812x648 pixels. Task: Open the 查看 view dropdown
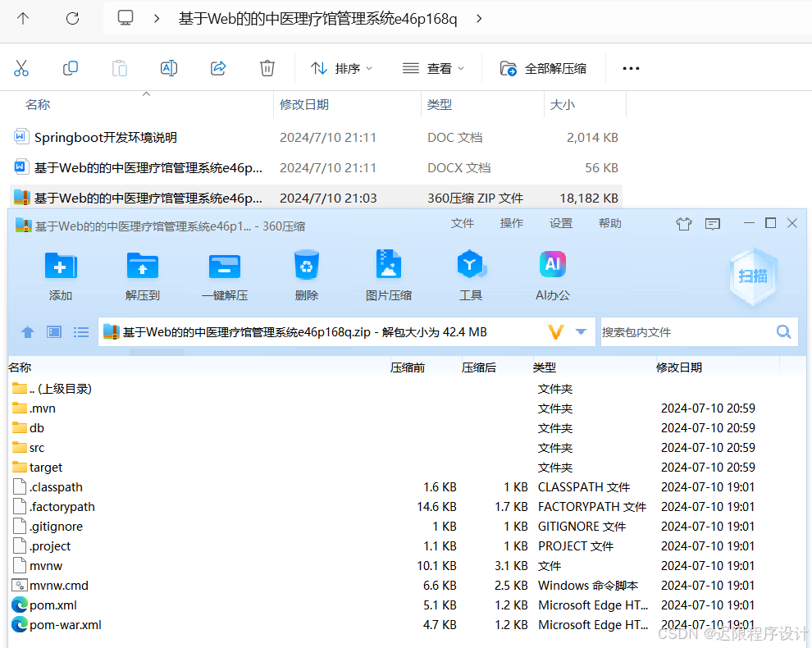click(434, 68)
